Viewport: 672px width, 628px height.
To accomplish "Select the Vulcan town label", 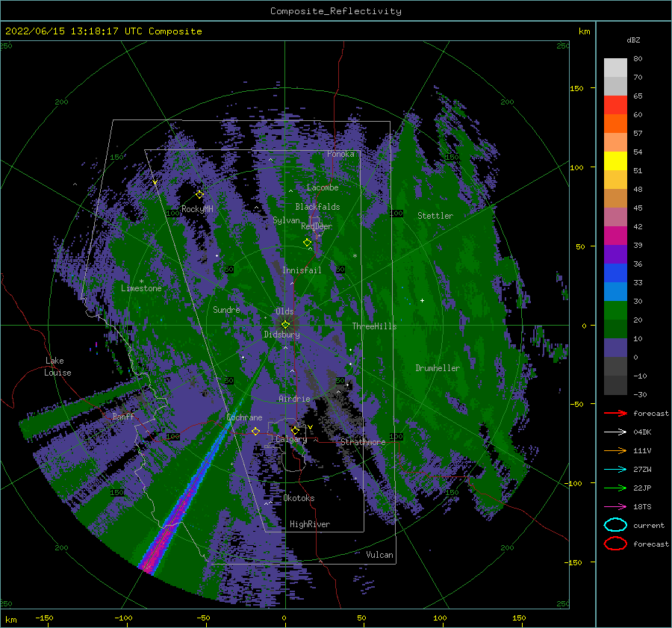I will (380, 555).
